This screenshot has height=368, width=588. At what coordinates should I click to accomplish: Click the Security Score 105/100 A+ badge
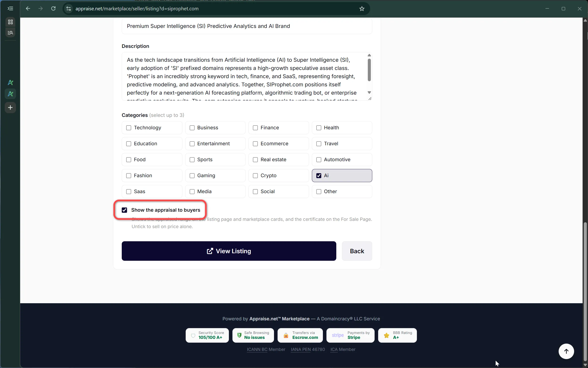point(207,335)
